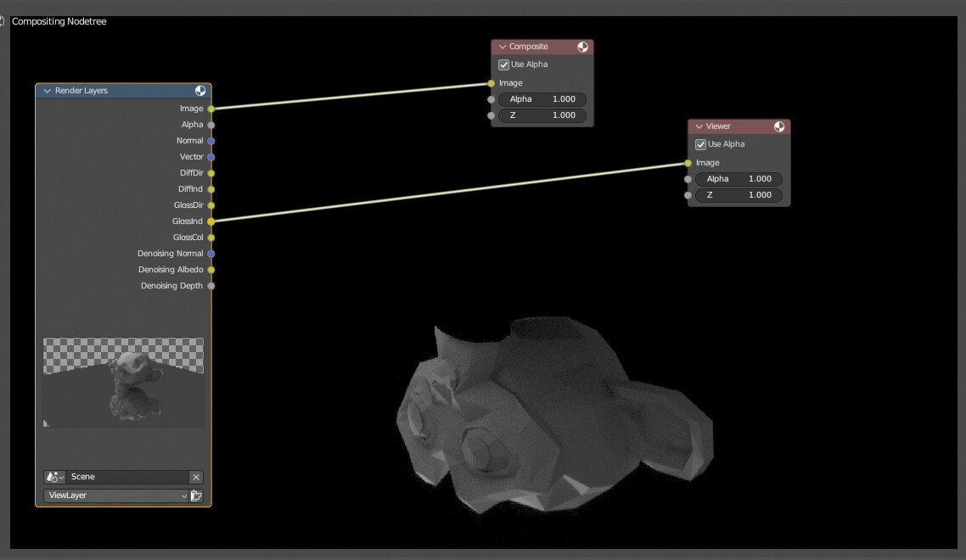The width and height of the screenshot is (966, 560).
Task: Collapse the Viewer node
Action: 699,126
